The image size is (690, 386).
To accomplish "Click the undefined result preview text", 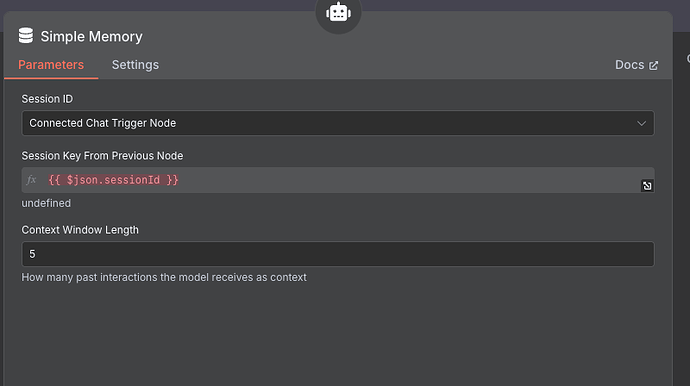I will [46, 203].
